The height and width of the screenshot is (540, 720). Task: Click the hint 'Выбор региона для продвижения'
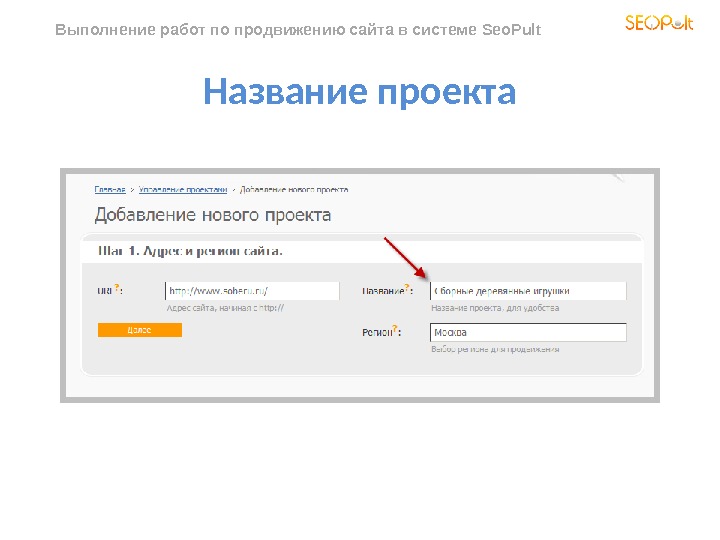(495, 349)
